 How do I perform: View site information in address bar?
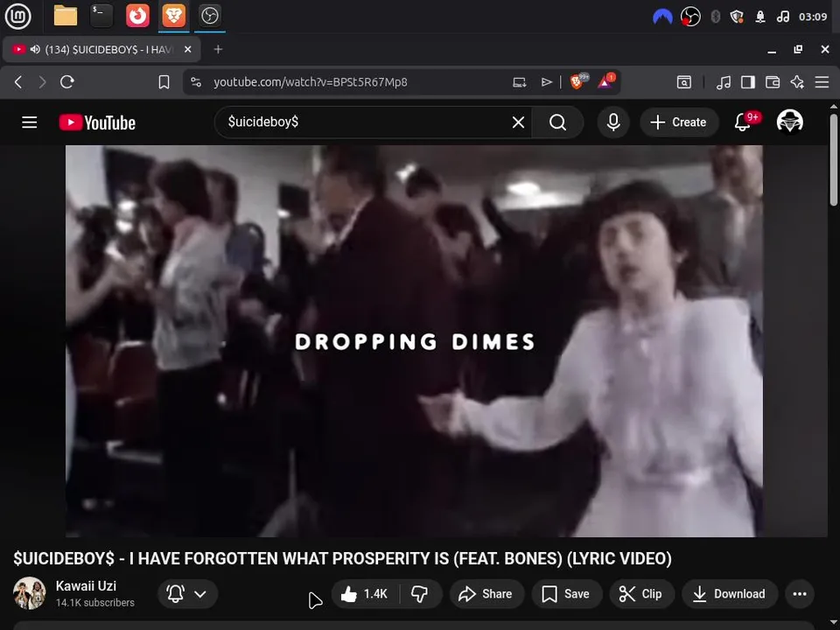pos(196,82)
